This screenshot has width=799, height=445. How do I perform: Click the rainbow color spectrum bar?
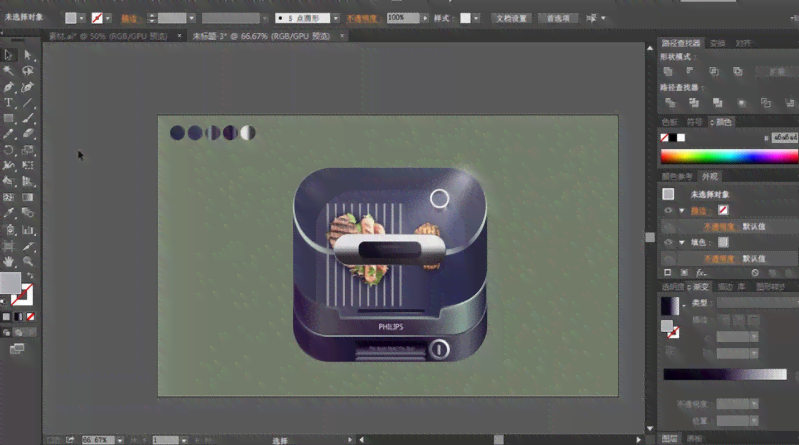coord(729,156)
